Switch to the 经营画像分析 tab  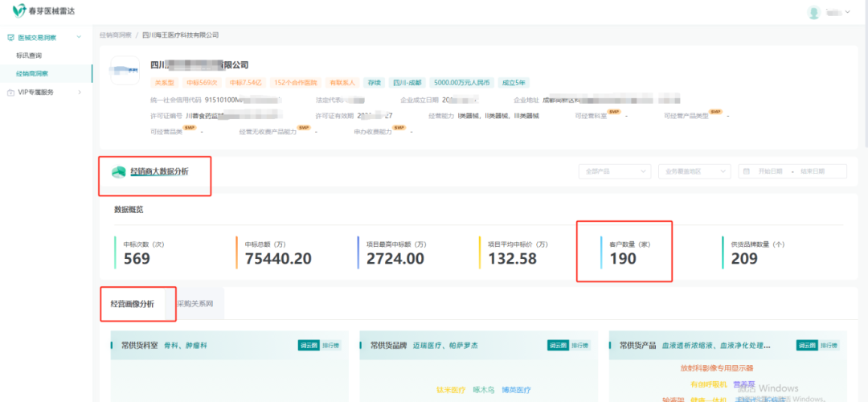click(x=133, y=303)
